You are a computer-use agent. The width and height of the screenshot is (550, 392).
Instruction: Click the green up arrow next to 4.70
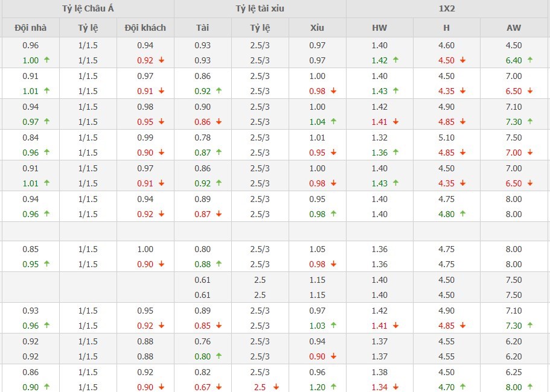tap(463, 387)
